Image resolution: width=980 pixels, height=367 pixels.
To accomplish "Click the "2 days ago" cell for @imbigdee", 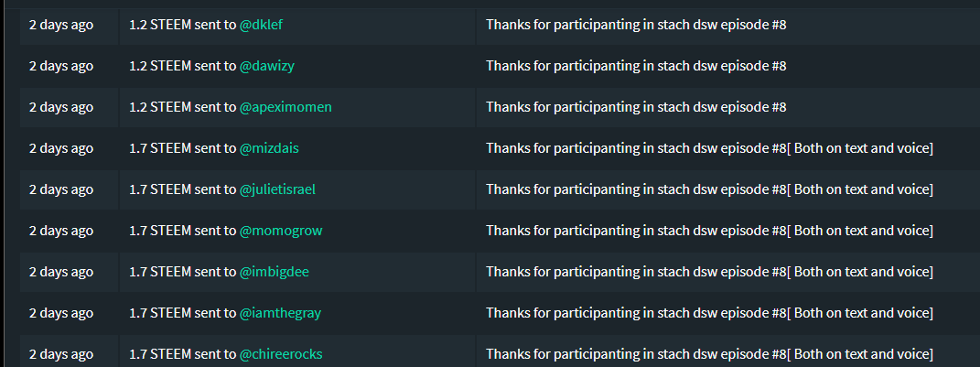I will click(x=61, y=272).
